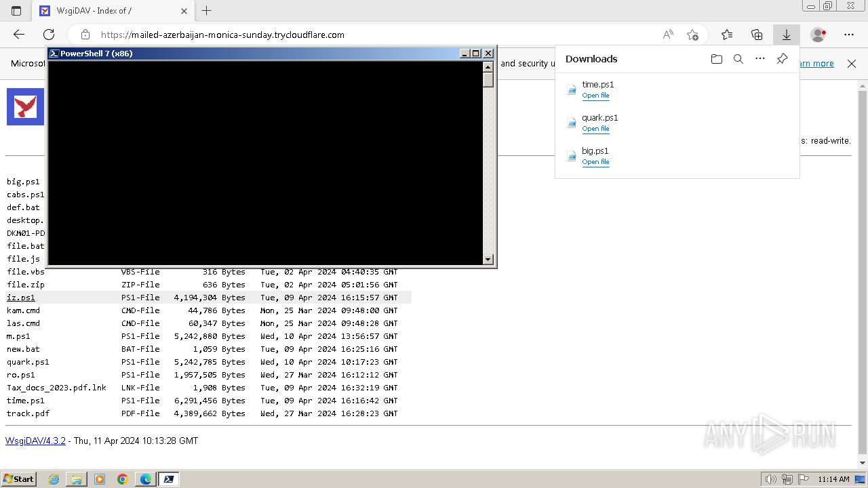The image size is (868, 488).
Task: Open the iz.ps1 file link
Action: pyautogui.click(x=21, y=298)
